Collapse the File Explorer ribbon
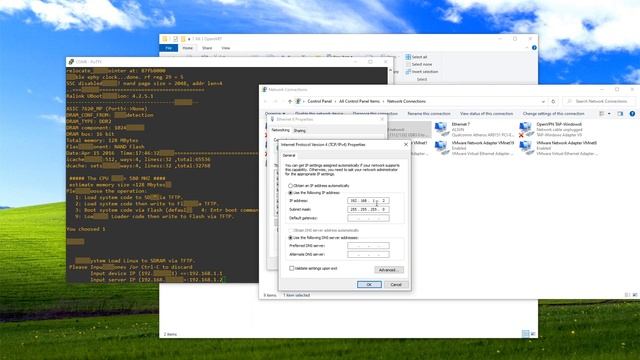 coord(527,48)
